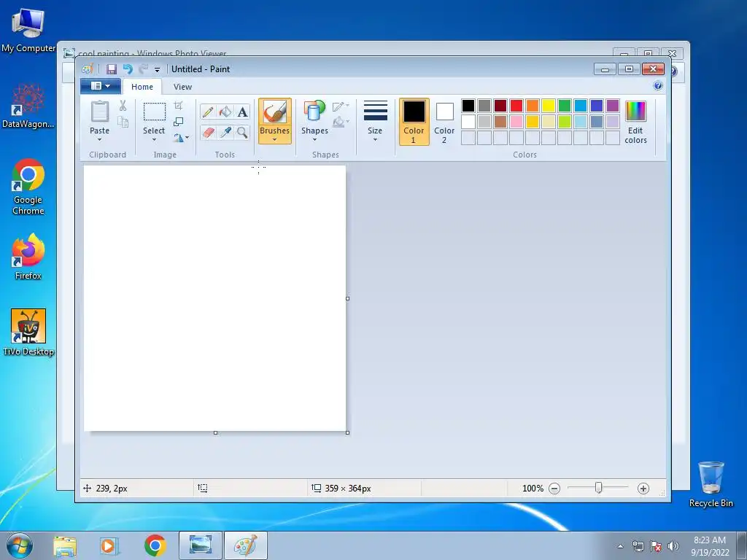Image resolution: width=747 pixels, height=560 pixels.
Task: Open the Paint file menu button
Action: tap(101, 86)
